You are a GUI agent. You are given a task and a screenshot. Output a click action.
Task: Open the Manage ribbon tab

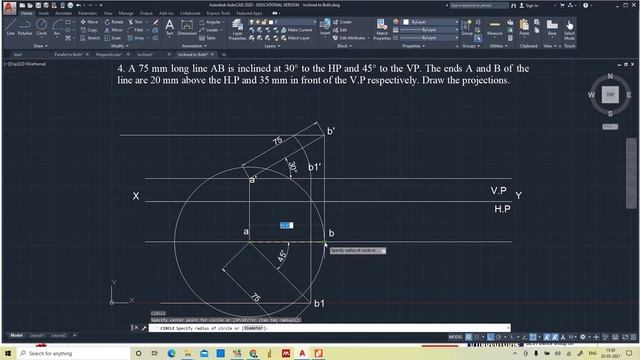[x=126, y=13]
